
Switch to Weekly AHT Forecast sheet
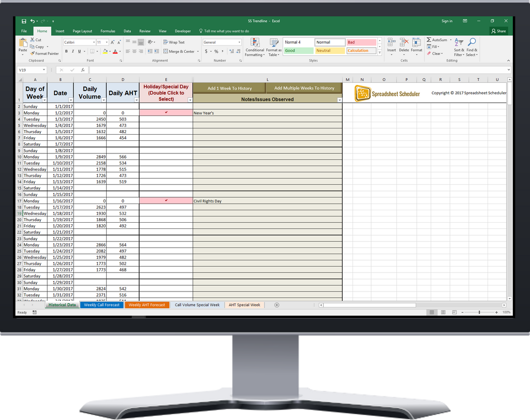(146, 305)
